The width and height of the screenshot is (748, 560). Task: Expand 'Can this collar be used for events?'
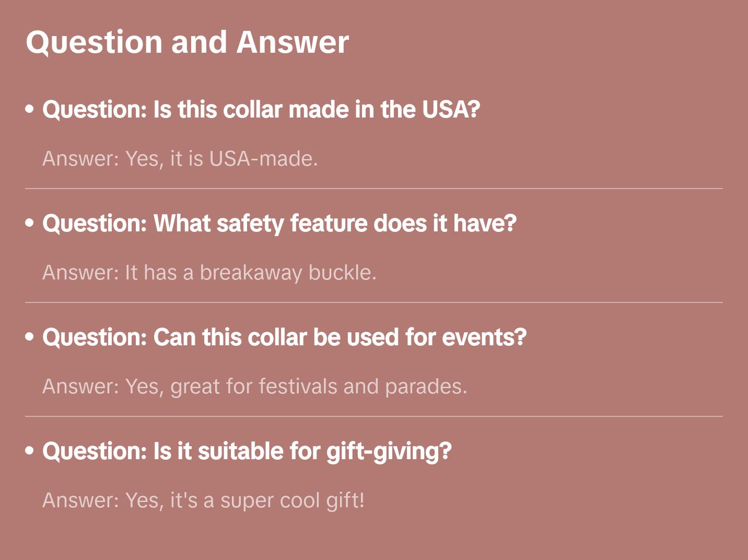(285, 337)
